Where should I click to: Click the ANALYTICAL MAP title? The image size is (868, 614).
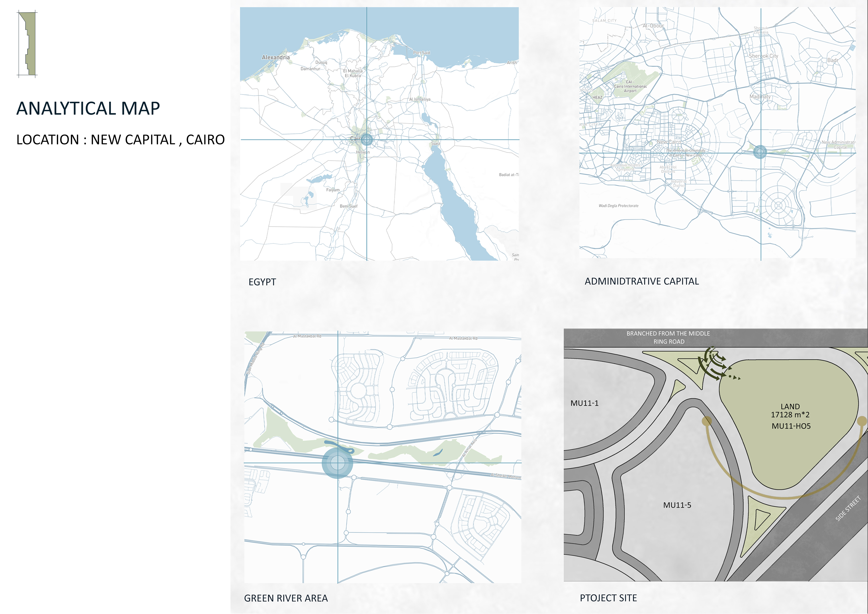pyautogui.click(x=88, y=109)
